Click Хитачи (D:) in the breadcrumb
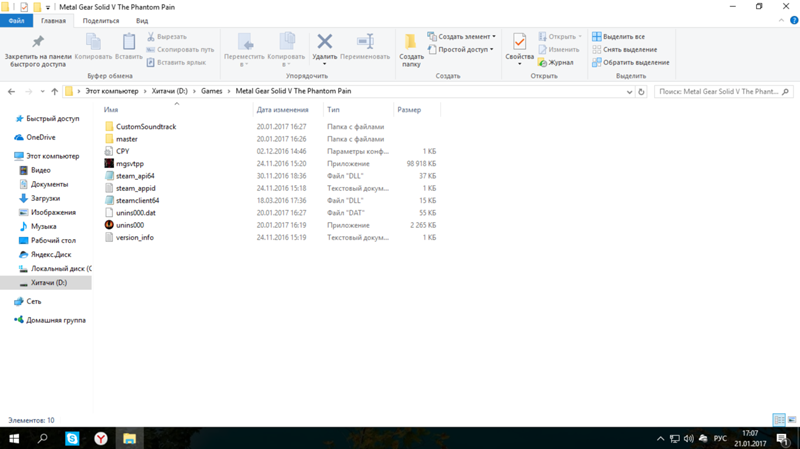 tap(169, 91)
